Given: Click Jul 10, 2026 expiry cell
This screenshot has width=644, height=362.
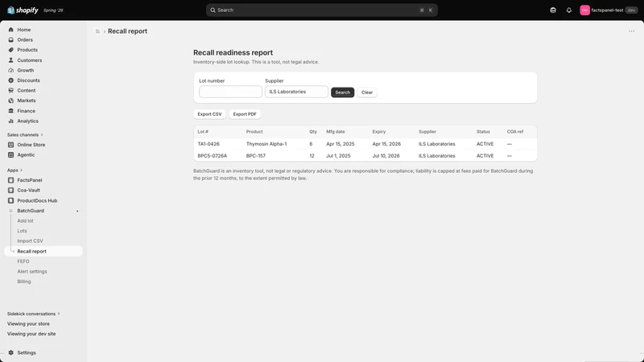Looking at the screenshot, I should [386, 156].
